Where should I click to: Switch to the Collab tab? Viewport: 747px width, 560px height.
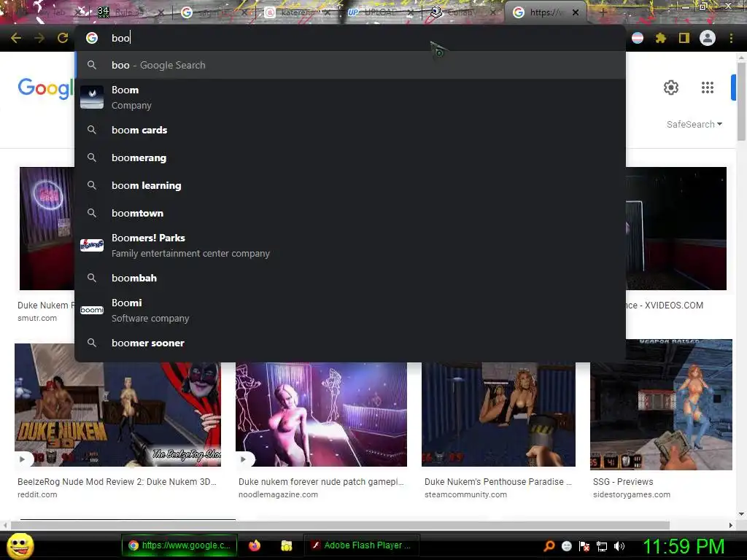pyautogui.click(x=461, y=13)
